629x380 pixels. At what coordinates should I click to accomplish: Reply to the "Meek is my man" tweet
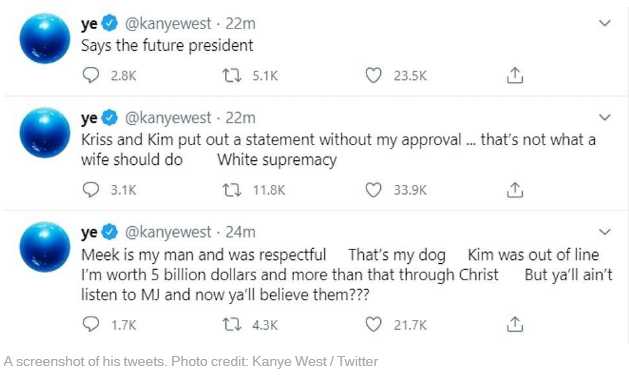pos(91,324)
